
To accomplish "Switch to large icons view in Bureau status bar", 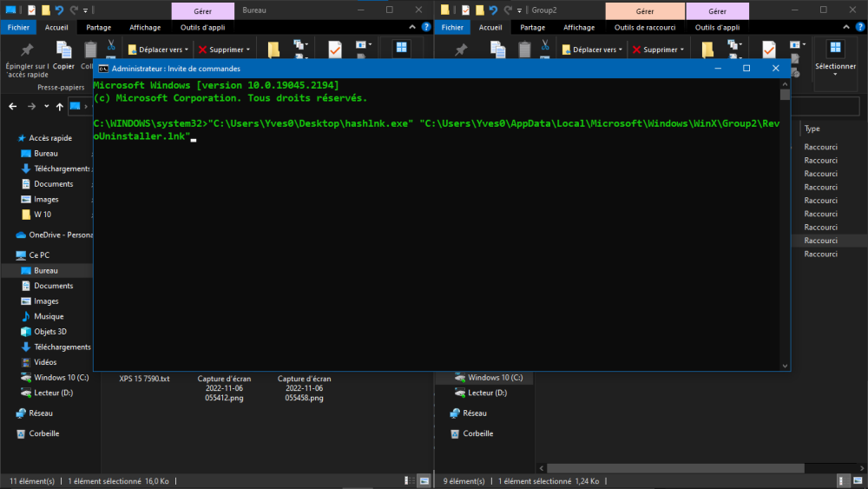I will pyautogui.click(x=424, y=480).
